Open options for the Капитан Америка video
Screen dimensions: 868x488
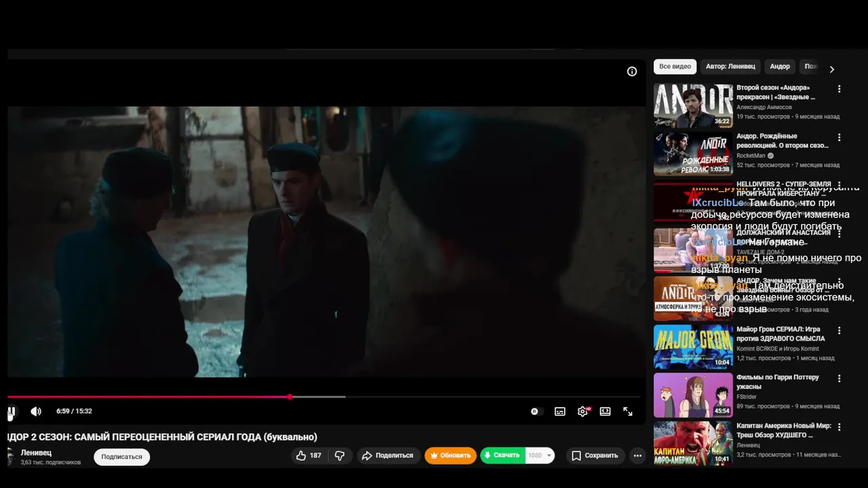click(x=839, y=427)
